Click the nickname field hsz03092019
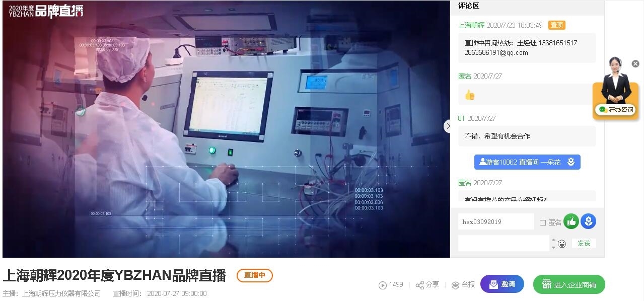This screenshot has height=301, width=644. [x=496, y=221]
